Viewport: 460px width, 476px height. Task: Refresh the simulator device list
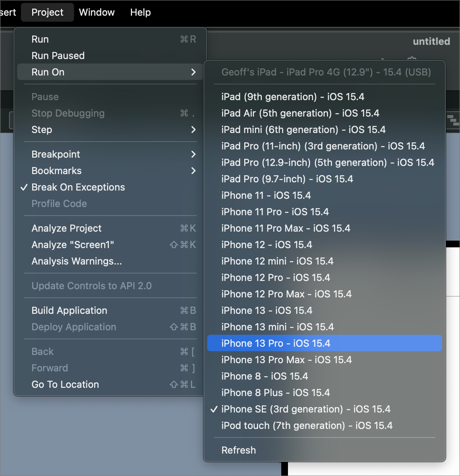pyautogui.click(x=239, y=450)
